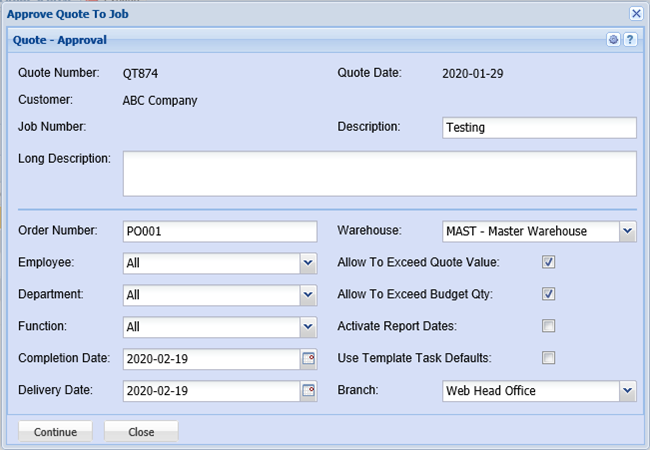
Task: Click the Order Number field
Action: 220,231
